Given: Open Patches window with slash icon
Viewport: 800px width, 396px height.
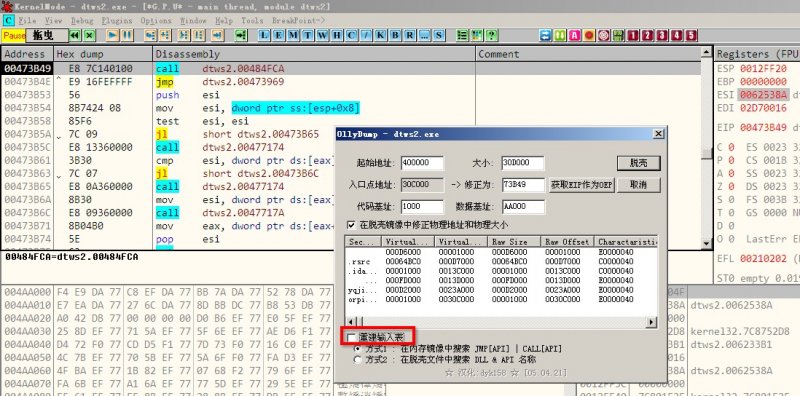Looking at the screenshot, I should (x=366, y=35).
